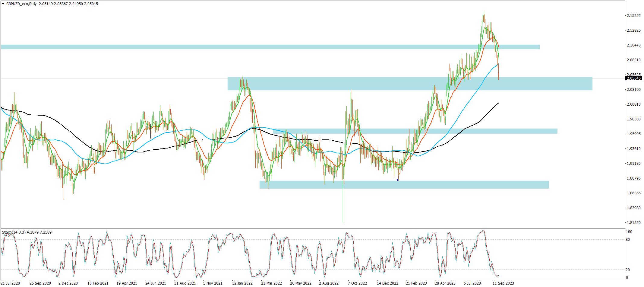This screenshot has width=644, height=287.
Task: Click price label 1.81550 on the axis
Action: [634, 223]
